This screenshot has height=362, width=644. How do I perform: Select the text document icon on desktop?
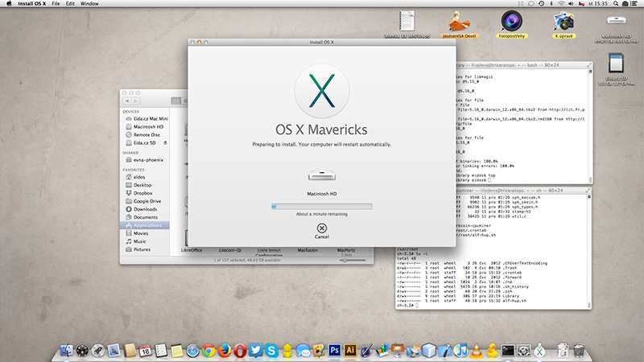pos(407,21)
